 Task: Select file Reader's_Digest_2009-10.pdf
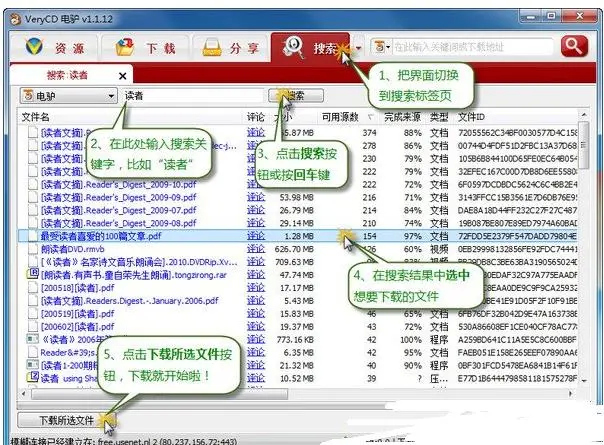click(119, 185)
